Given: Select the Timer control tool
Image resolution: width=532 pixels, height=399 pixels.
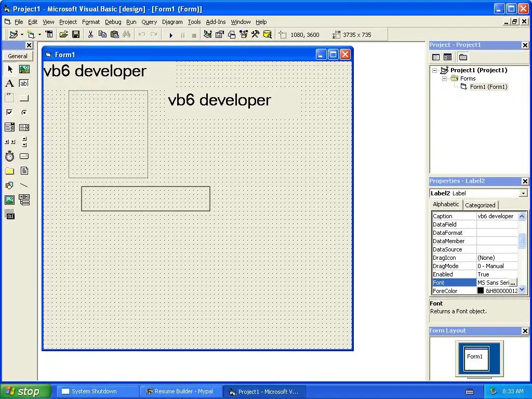Looking at the screenshot, I should tap(10, 156).
